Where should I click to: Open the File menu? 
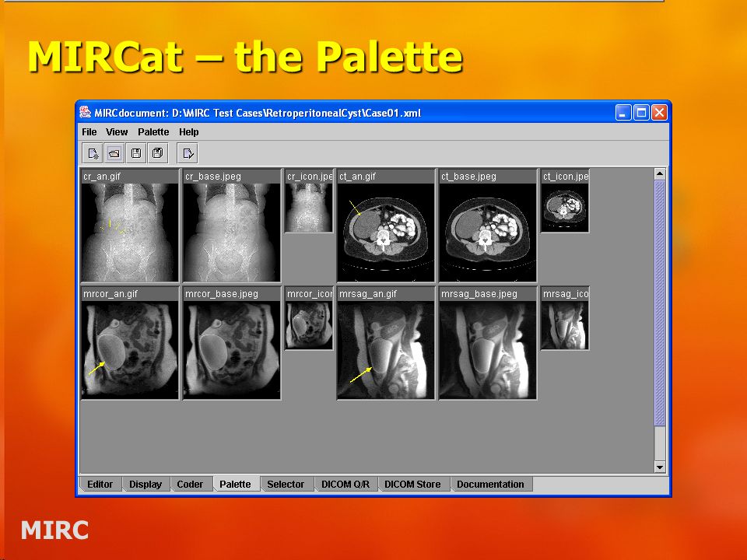(x=89, y=132)
